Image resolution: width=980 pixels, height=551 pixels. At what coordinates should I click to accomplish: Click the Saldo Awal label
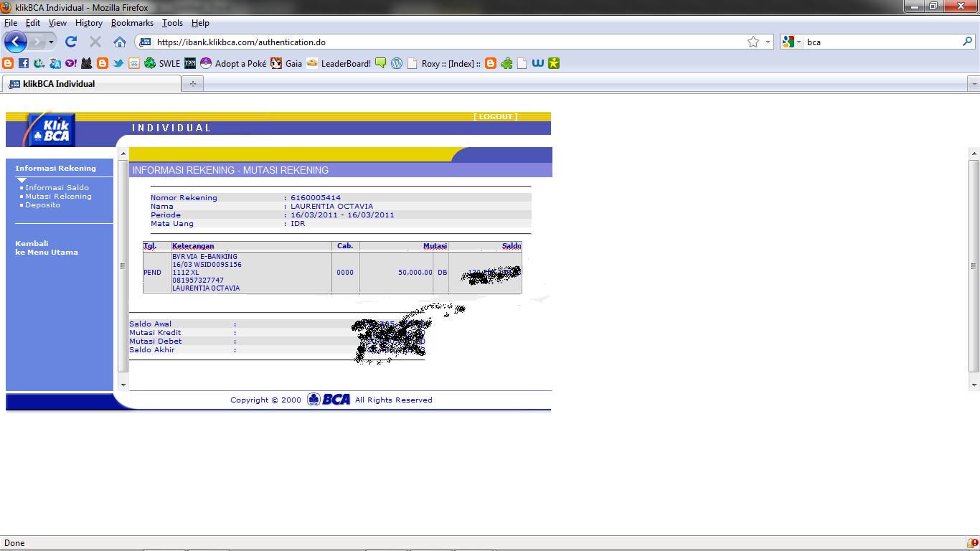tap(151, 324)
